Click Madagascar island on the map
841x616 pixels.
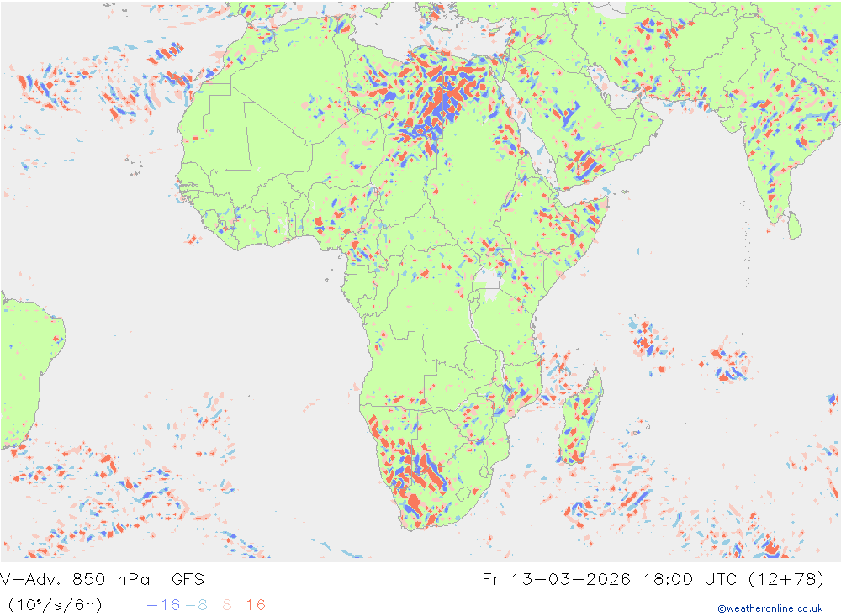(580, 417)
